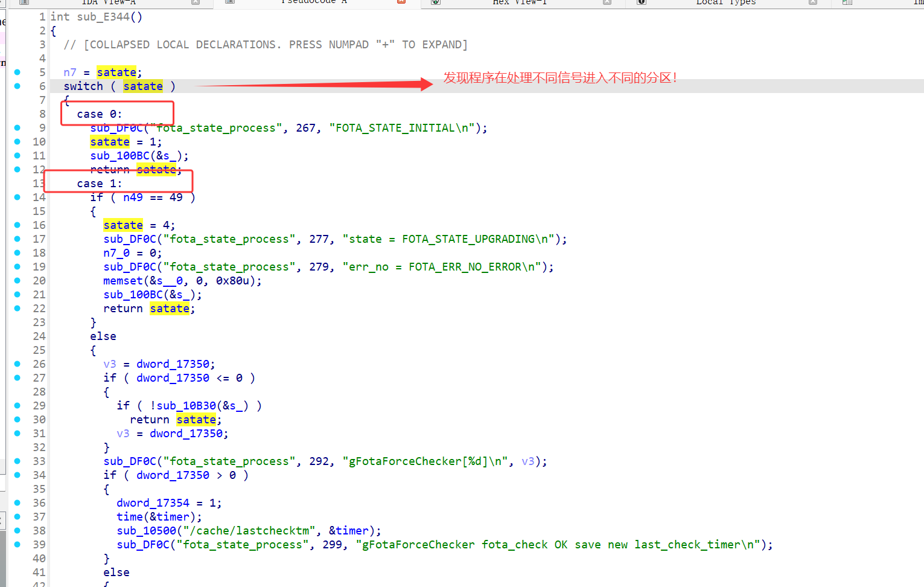Close the Local Types tab
Image resolution: width=924 pixels, height=587 pixels.
[813, 2]
